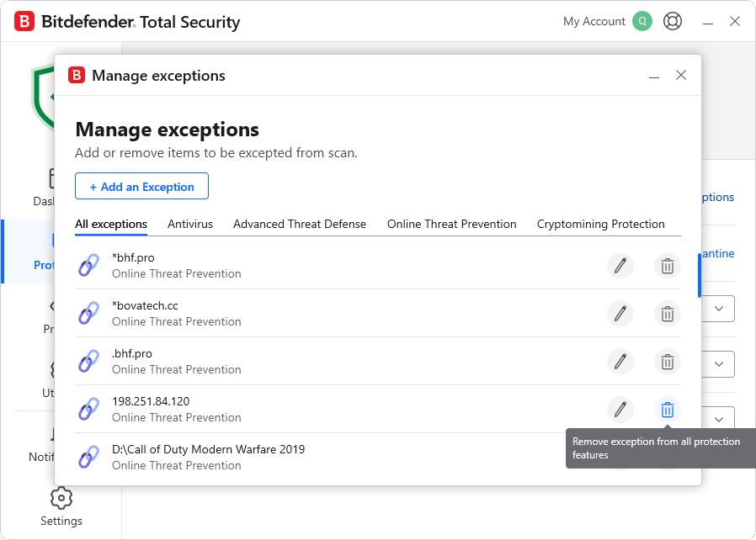Open the Settings gear in sidebar
This screenshot has width=756, height=540.
61,498
